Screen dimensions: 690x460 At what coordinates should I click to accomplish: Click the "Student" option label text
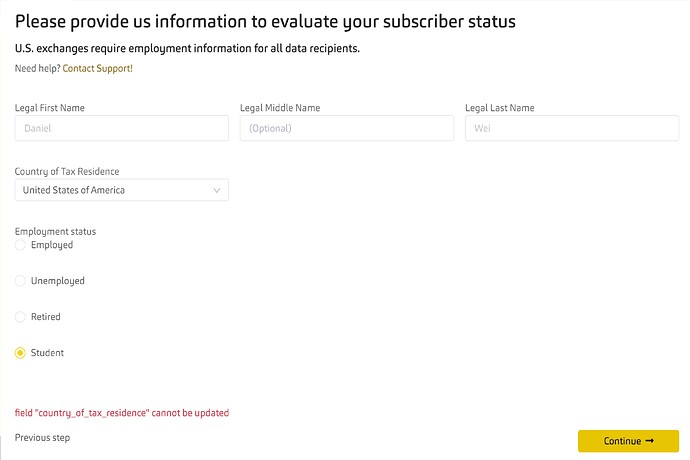coord(47,353)
